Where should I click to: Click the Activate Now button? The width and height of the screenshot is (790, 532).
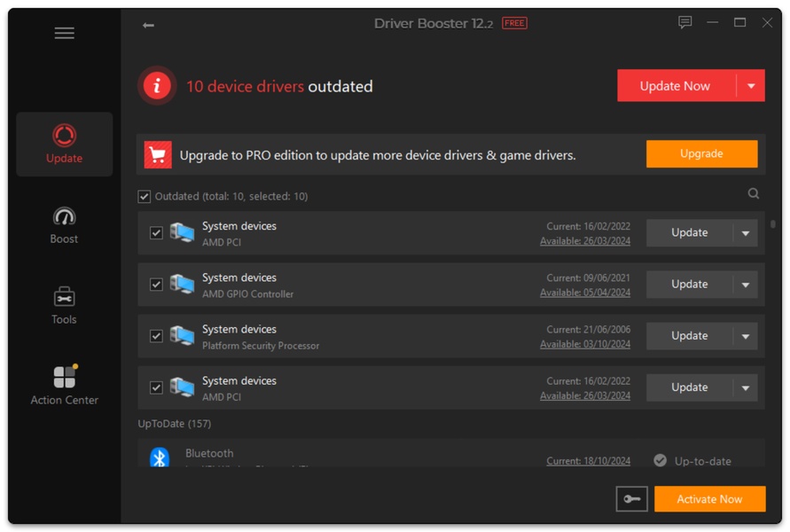point(709,499)
